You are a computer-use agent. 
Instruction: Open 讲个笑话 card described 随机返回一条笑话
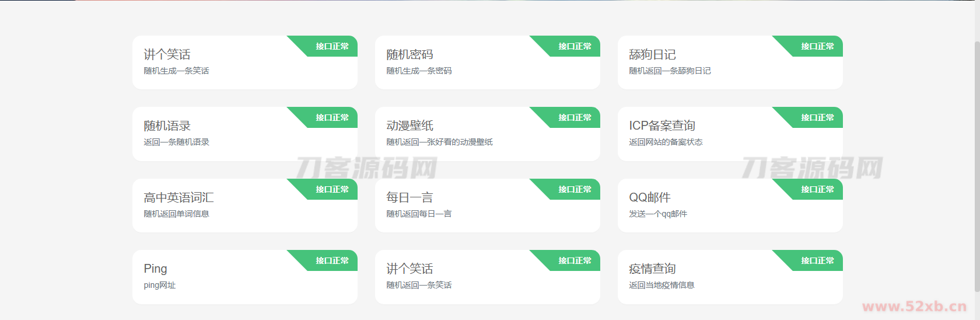(x=409, y=269)
